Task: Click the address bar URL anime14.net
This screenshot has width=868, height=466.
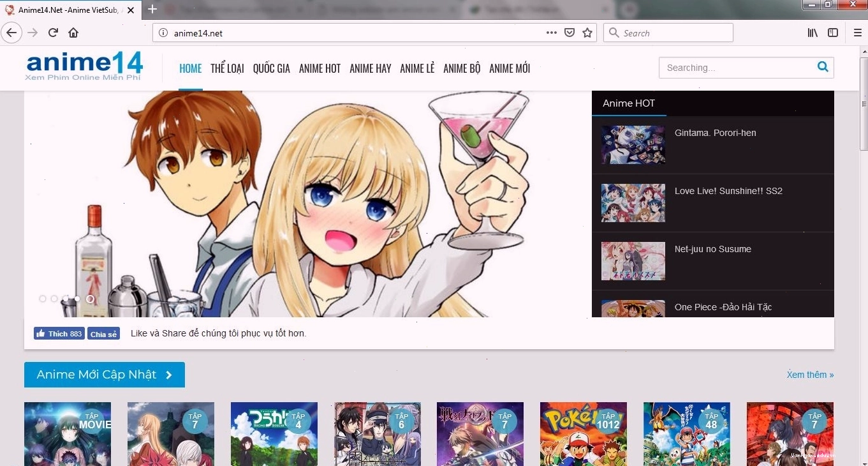Action: pyautogui.click(x=198, y=33)
